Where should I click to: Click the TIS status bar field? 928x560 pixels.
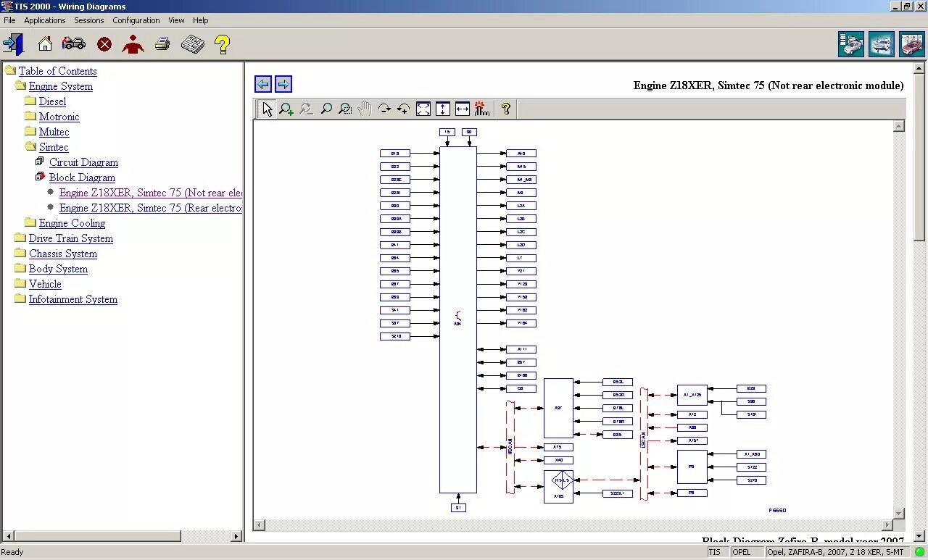coord(717,552)
